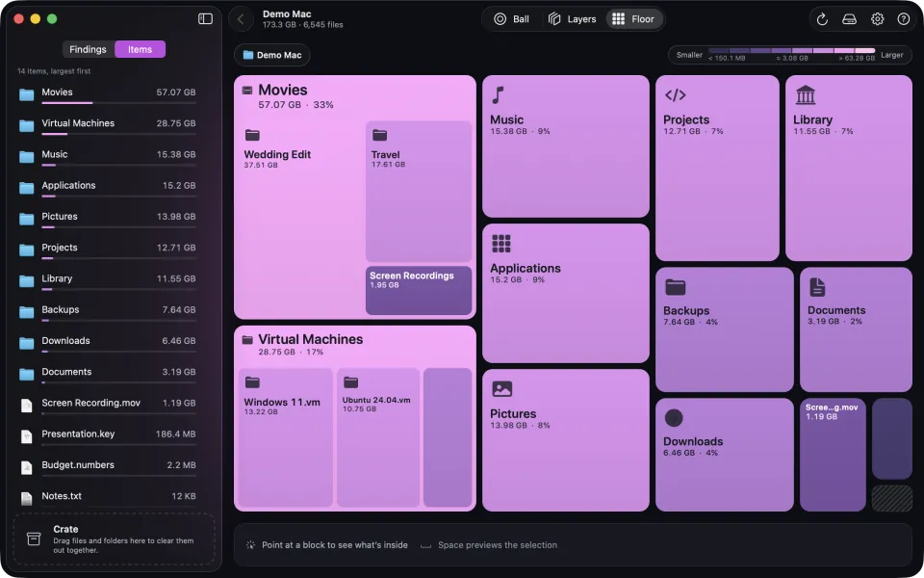
Task: Click the Library building icon
Action: [x=805, y=95]
